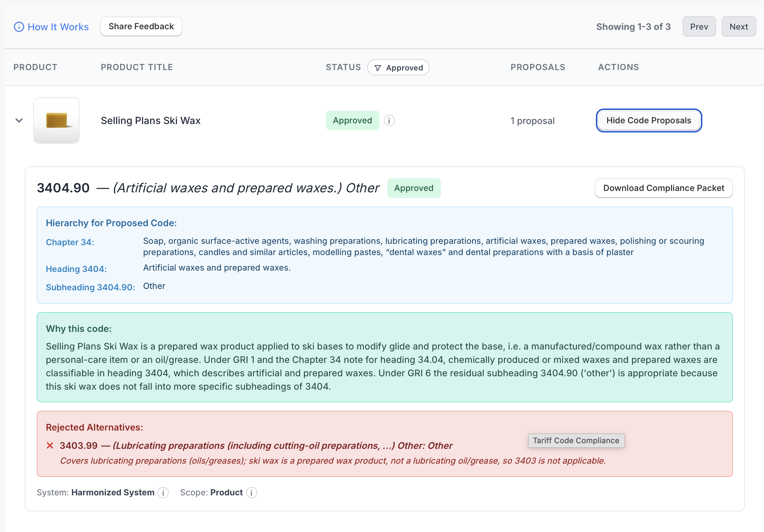Click the info icon beside How It Works
This screenshot has height=532, width=764.
point(19,26)
